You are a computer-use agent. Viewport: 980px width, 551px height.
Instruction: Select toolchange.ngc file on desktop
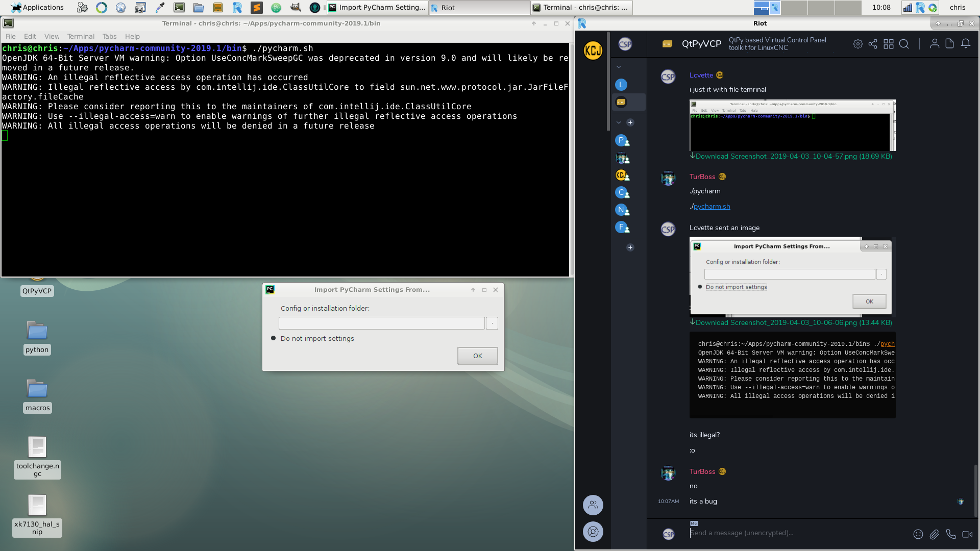click(x=37, y=458)
